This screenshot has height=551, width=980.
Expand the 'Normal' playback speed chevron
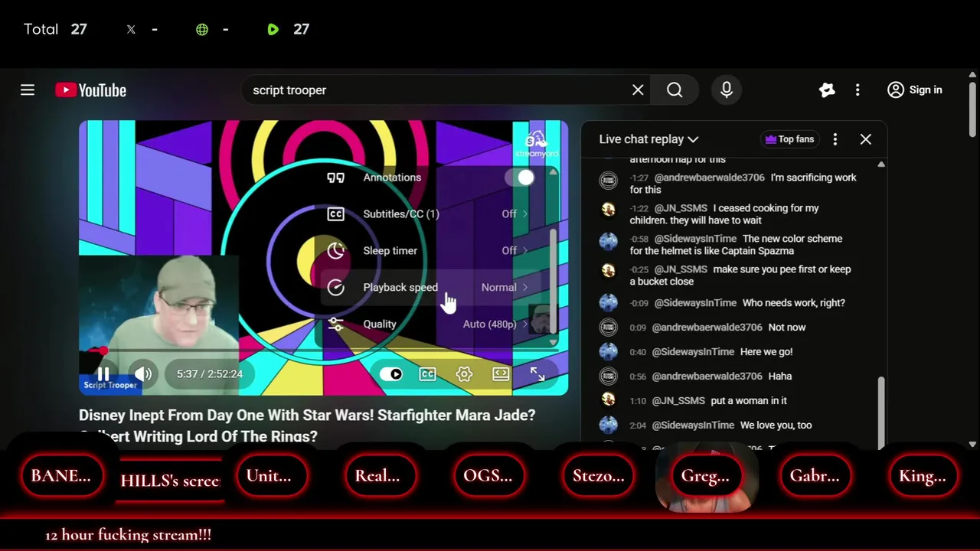524,288
